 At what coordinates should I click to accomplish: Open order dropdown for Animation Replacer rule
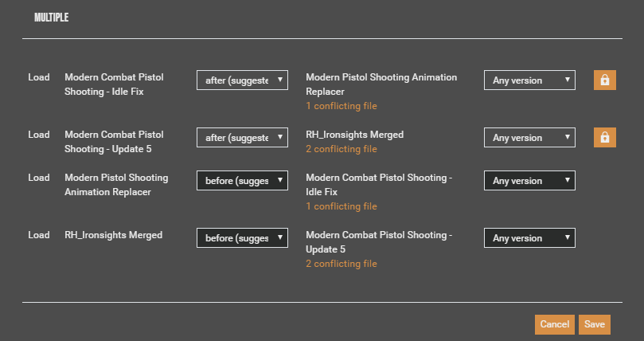tap(242, 180)
